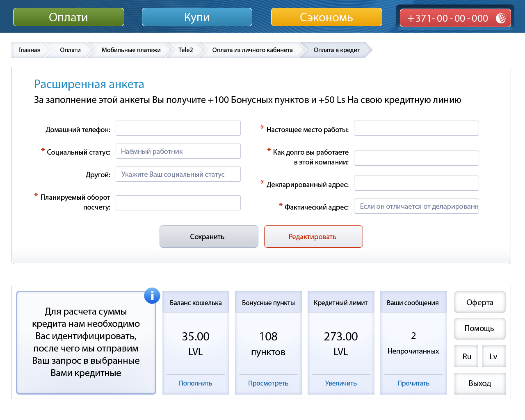Open the green Оплати section
The height and width of the screenshot is (420, 525).
[x=68, y=17]
